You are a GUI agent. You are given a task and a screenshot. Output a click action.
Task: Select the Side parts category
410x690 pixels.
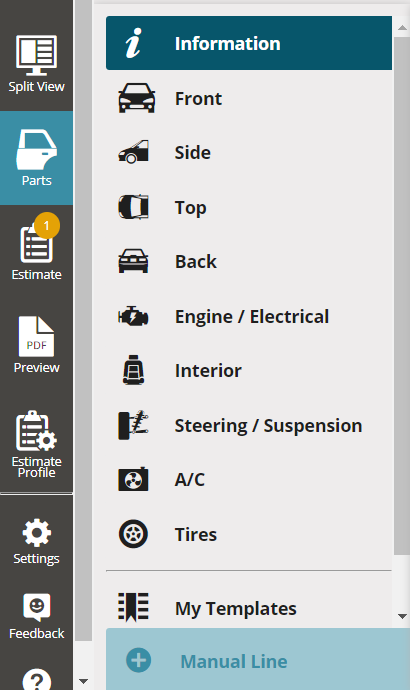click(249, 152)
